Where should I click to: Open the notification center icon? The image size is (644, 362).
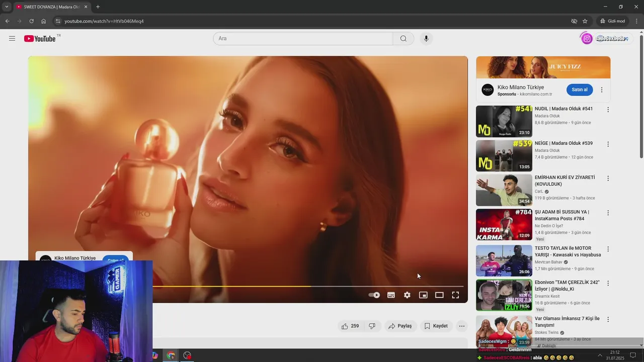(x=633, y=355)
